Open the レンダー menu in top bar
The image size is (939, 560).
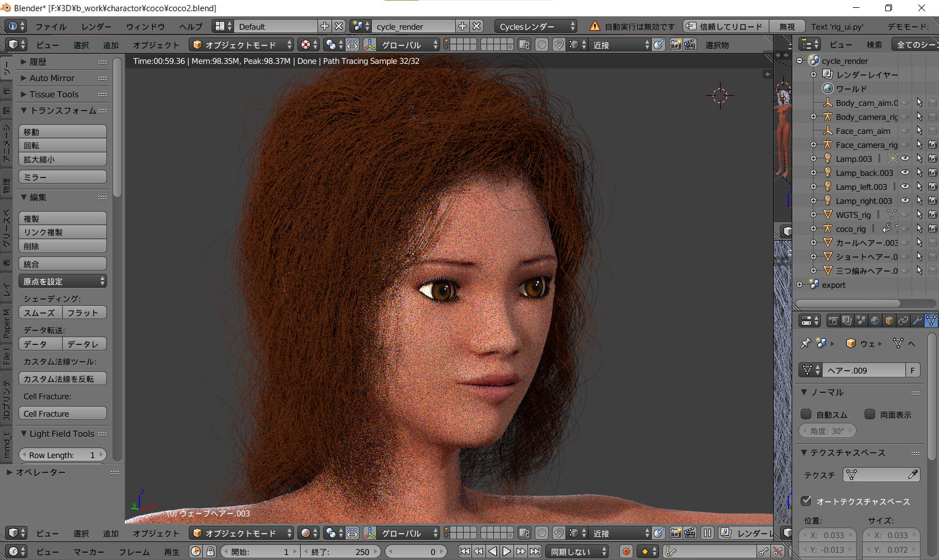[96, 26]
